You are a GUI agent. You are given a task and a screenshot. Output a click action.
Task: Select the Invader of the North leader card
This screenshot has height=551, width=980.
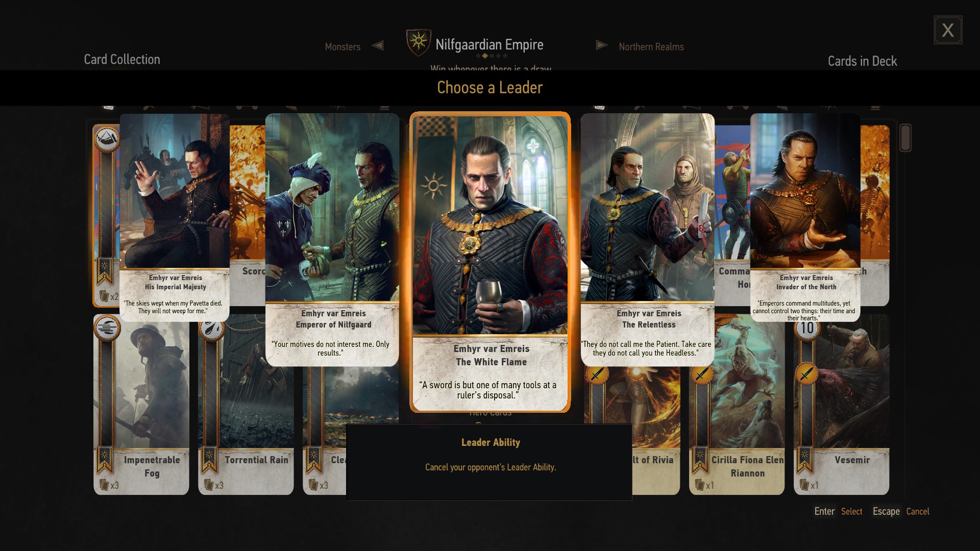click(805, 218)
